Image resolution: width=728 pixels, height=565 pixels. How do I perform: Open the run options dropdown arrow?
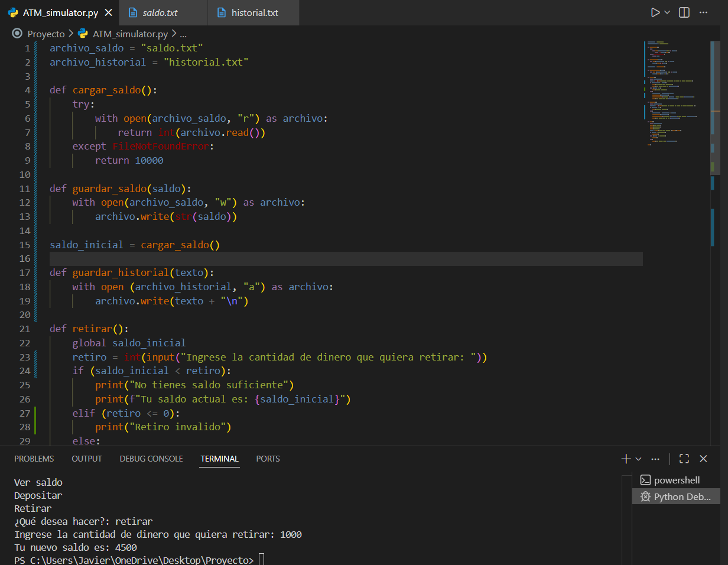[668, 12]
